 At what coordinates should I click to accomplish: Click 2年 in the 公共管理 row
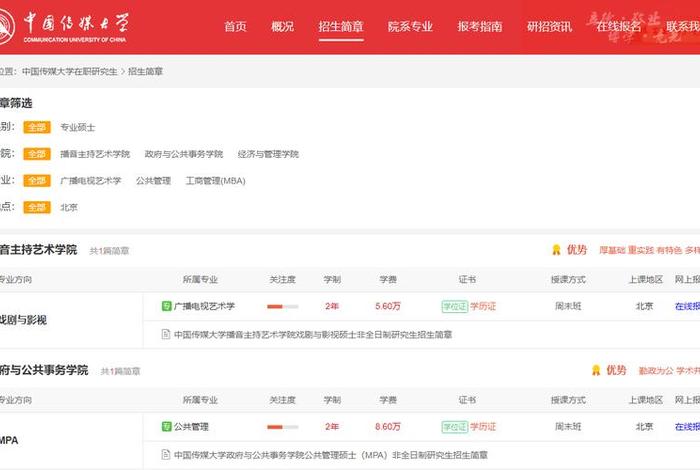coord(332,427)
